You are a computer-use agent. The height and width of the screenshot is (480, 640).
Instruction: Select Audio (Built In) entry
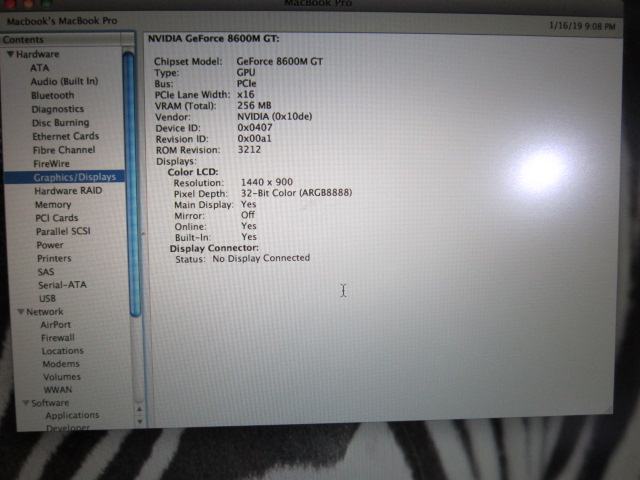coord(64,81)
